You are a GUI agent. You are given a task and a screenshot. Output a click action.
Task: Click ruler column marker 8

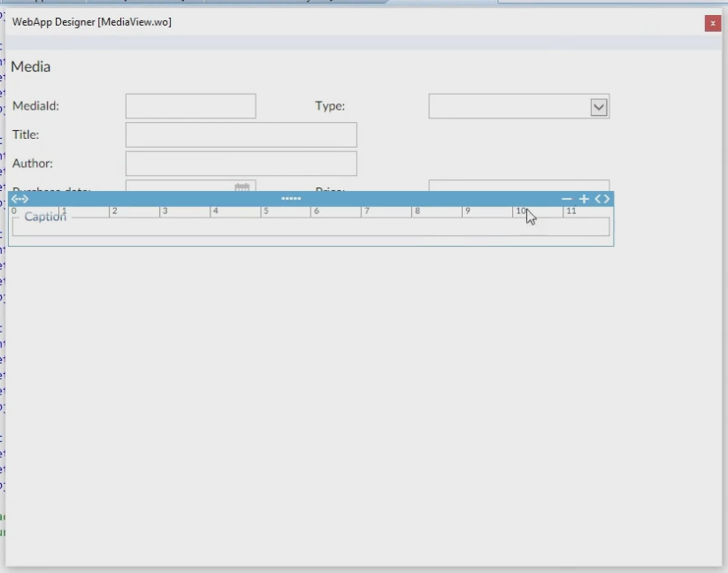pyautogui.click(x=416, y=211)
